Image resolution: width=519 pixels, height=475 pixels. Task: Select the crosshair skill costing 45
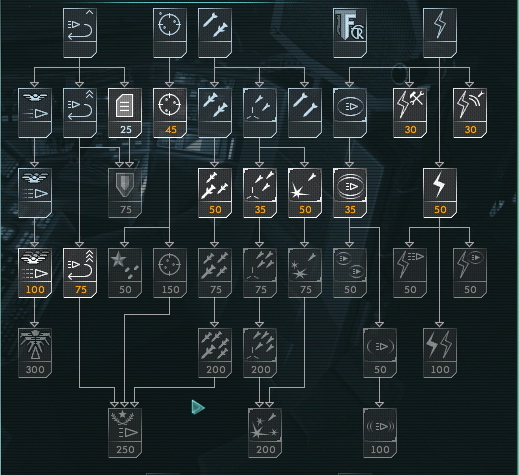tap(170, 113)
